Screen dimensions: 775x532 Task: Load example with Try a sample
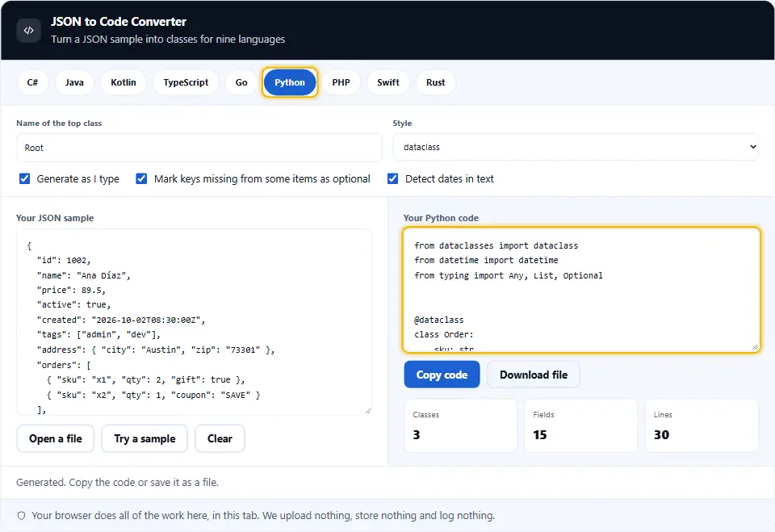coord(145,438)
